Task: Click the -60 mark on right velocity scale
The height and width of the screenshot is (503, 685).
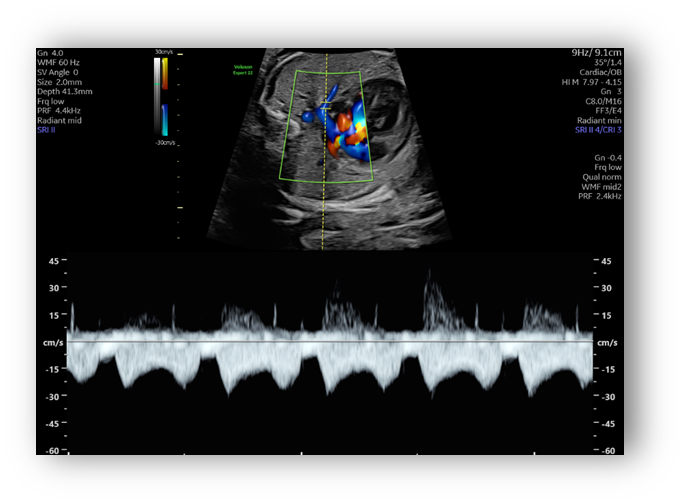Action: point(609,450)
